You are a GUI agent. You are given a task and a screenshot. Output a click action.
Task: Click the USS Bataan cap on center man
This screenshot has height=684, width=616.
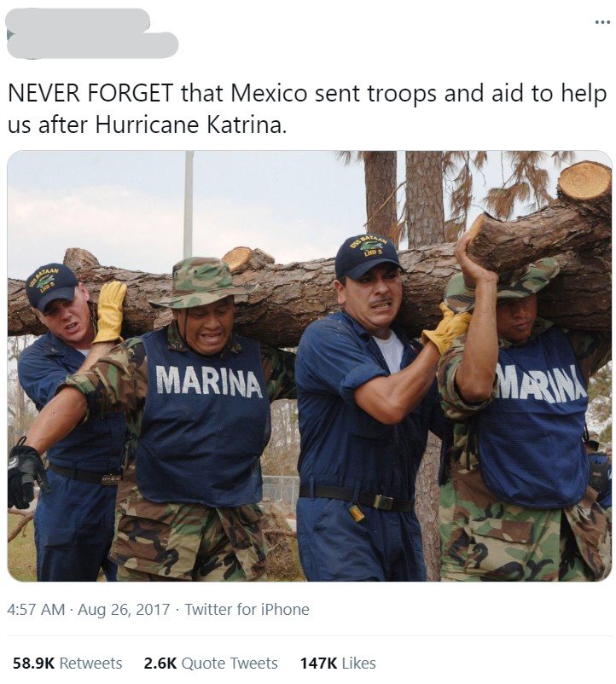(367, 257)
